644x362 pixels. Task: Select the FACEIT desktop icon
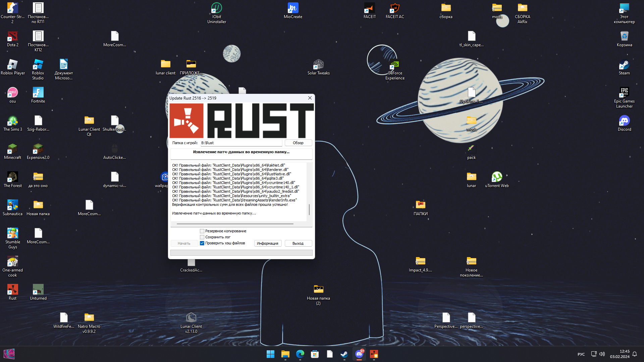pos(369,10)
